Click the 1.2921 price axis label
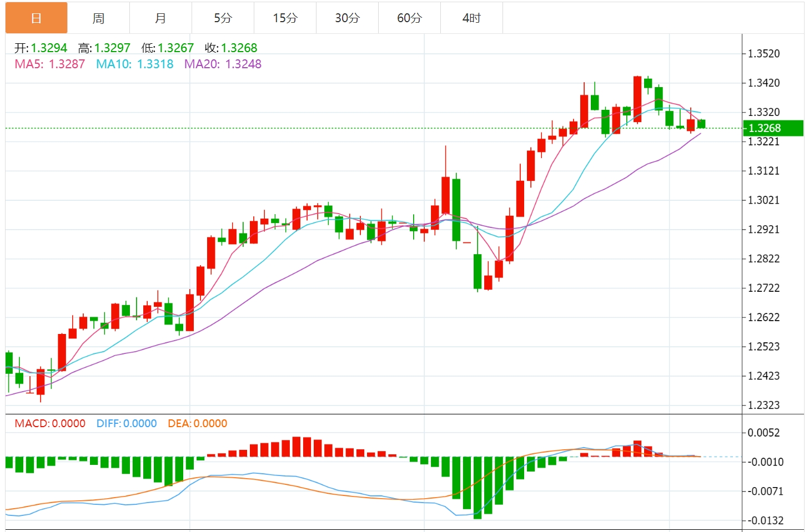This screenshot has height=532, width=809. (x=764, y=230)
